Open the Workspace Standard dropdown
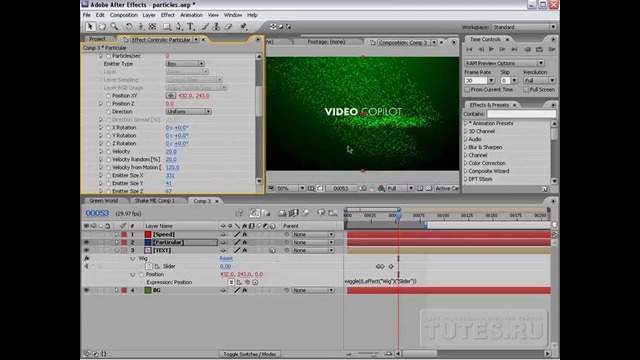 (524, 27)
